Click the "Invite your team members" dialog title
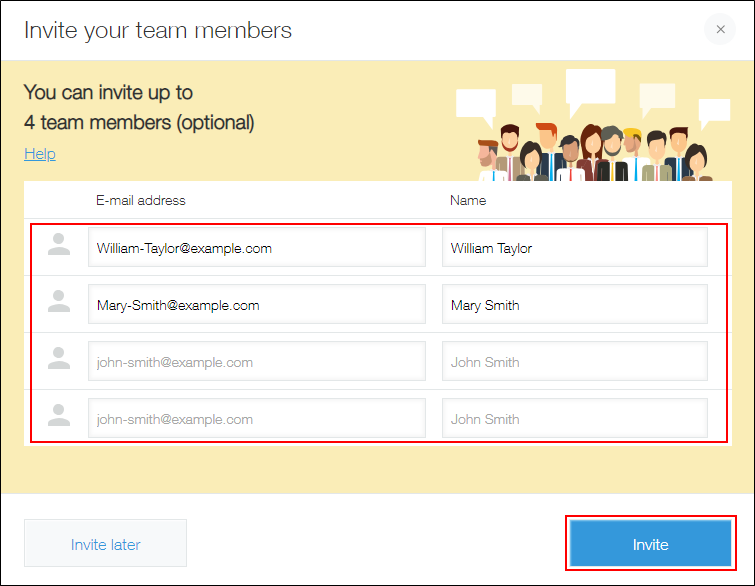The height and width of the screenshot is (586, 755). coord(158,30)
